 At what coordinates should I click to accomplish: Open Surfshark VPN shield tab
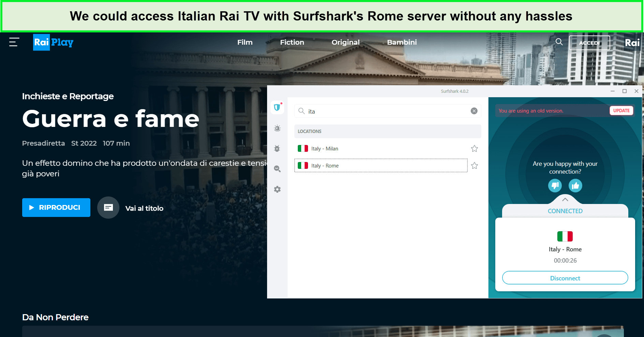tap(277, 107)
